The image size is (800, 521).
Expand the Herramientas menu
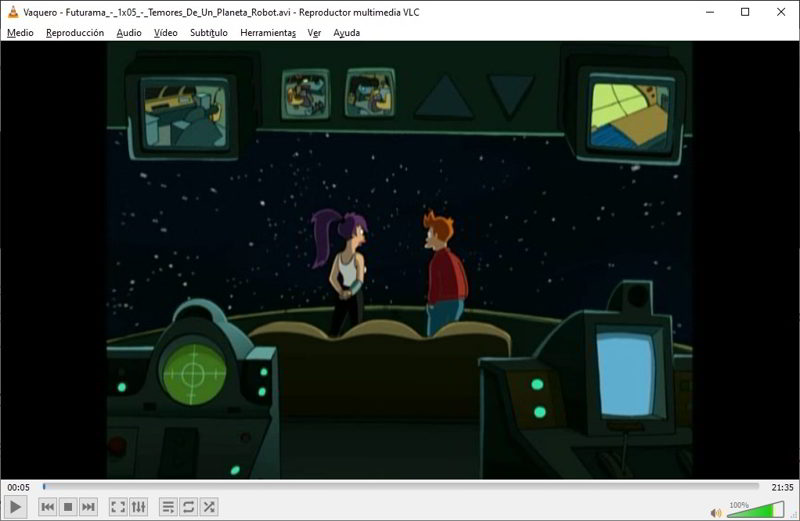click(268, 32)
